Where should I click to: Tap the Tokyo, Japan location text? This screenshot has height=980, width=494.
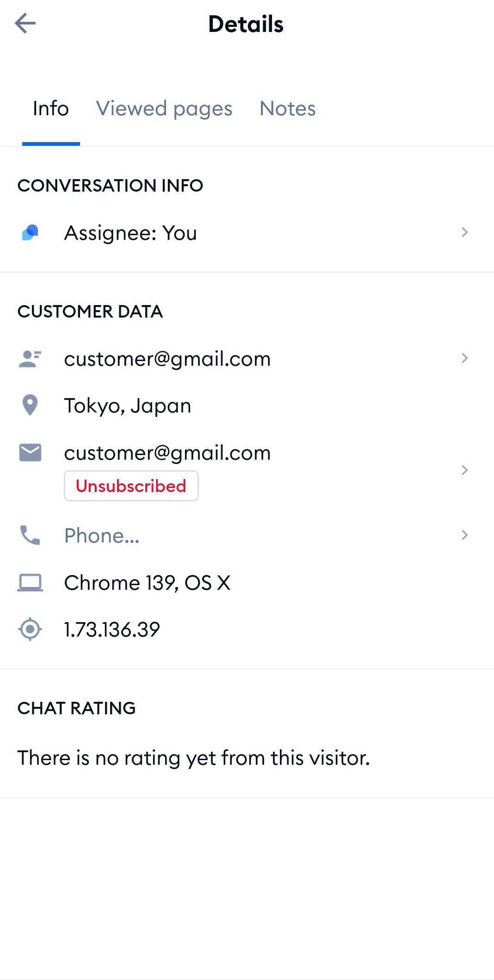point(127,406)
